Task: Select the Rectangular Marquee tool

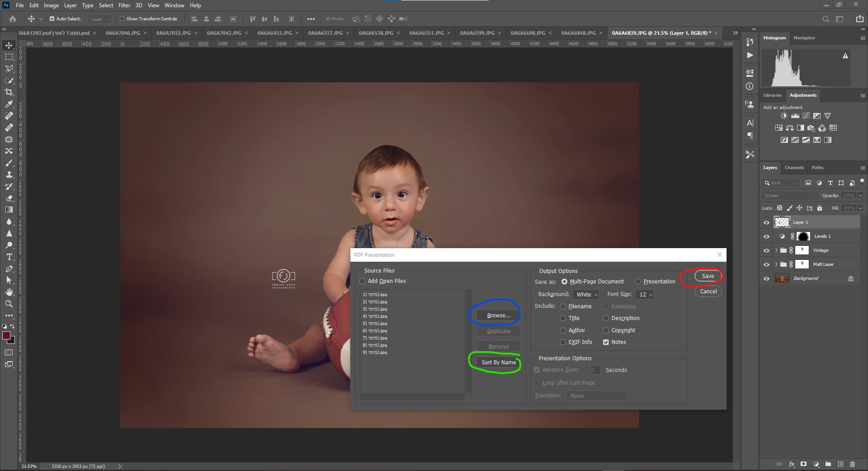Action: point(9,57)
